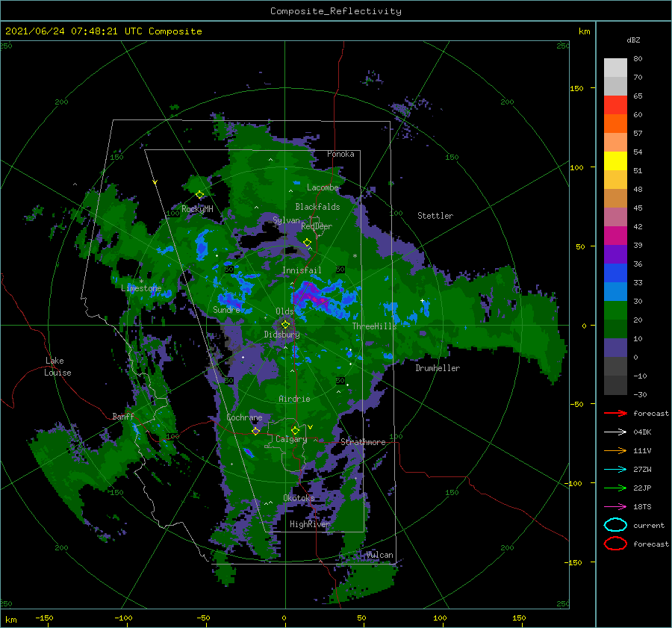Click the RedDeer city label

click(317, 226)
